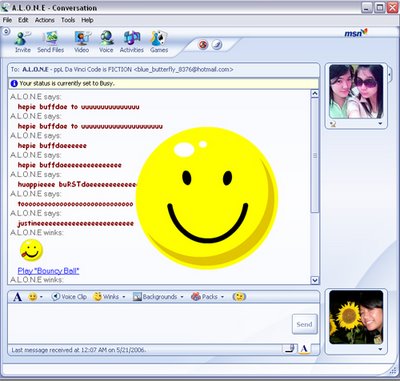Click the large animated smiley wink
Viewport: 400px width, 381px height.
coord(207,198)
